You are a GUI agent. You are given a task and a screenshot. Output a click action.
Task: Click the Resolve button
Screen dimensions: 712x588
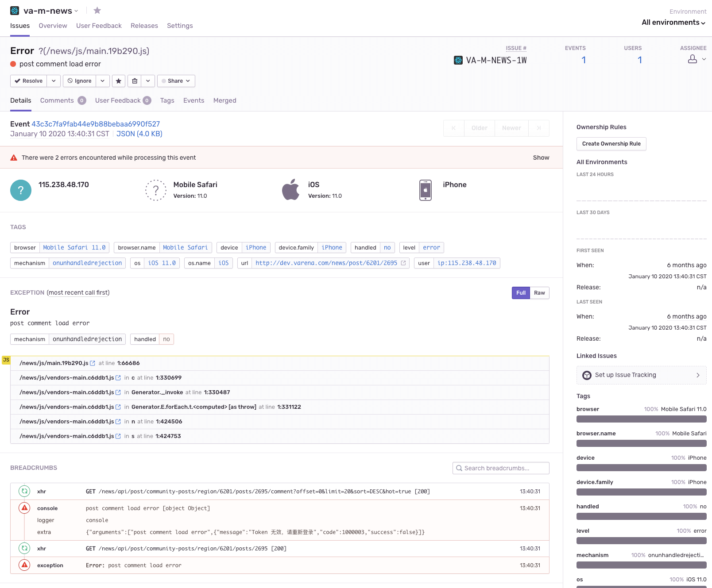point(29,81)
